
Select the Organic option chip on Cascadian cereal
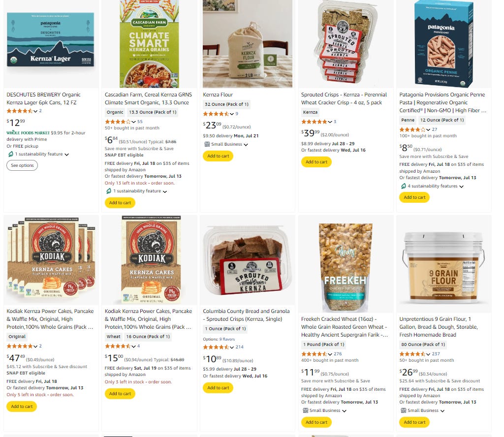(115, 112)
